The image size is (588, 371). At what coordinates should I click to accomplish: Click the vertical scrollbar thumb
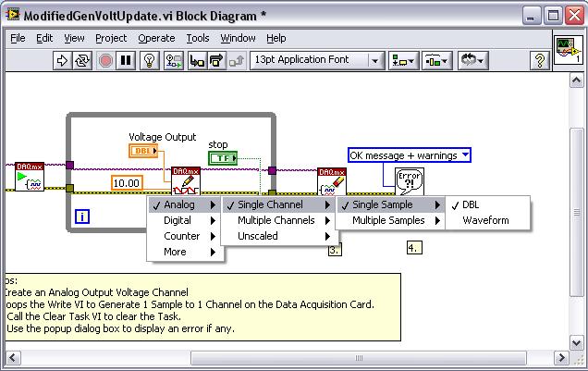tap(576, 212)
